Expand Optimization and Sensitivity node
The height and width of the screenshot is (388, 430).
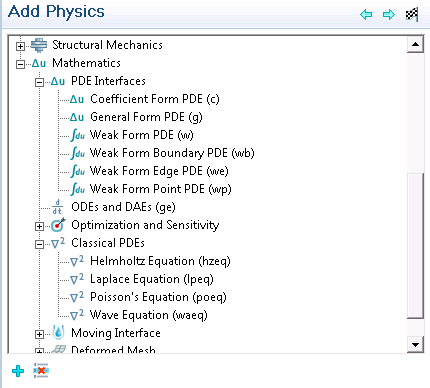(39, 226)
